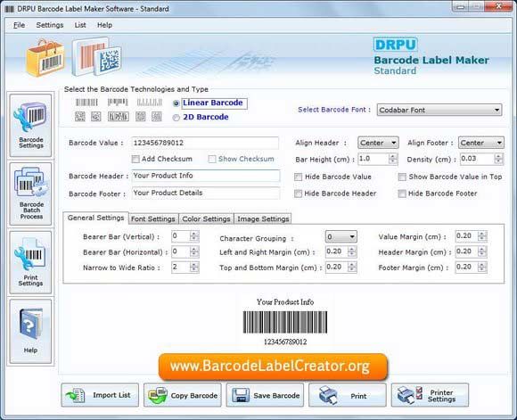The width and height of the screenshot is (517, 420).
Task: Click the Barcode Header input field
Action: click(x=206, y=176)
